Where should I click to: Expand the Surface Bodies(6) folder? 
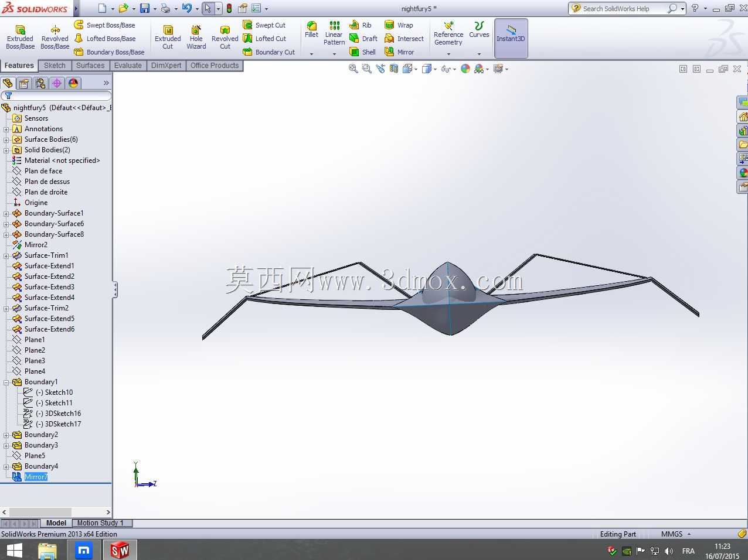pos(6,139)
